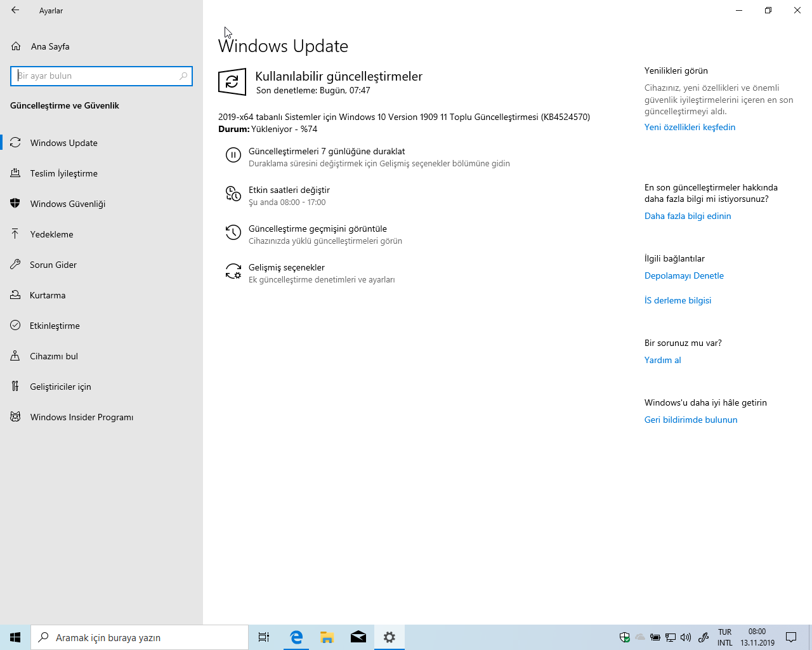
Task: Open Etkinleştirme activation page
Action: [x=101, y=326]
